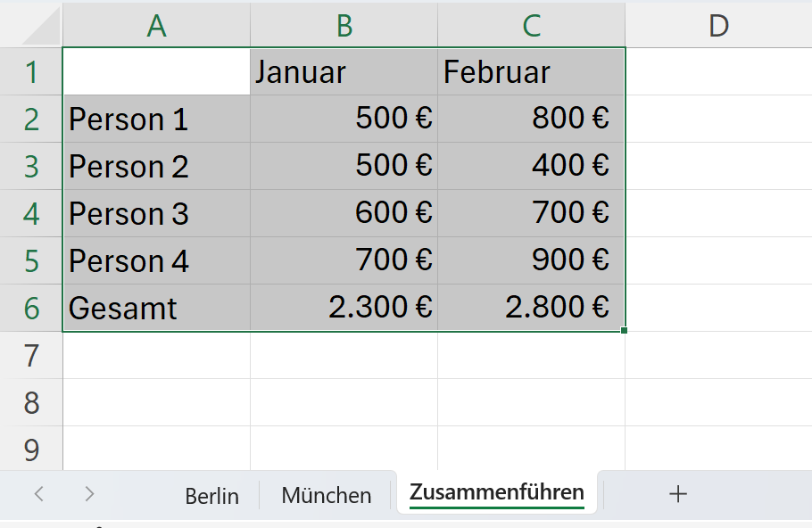Click the fill handle at selection corner
The width and height of the screenshot is (812, 528).
click(x=624, y=331)
